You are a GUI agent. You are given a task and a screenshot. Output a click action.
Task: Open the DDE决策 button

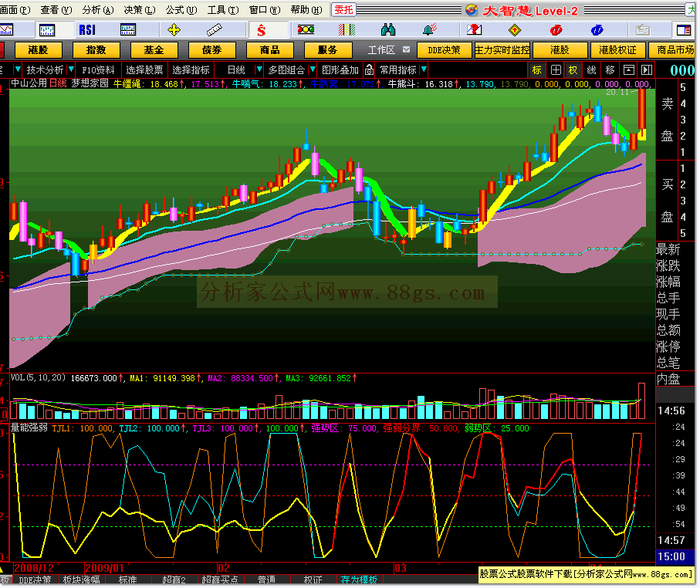(444, 50)
